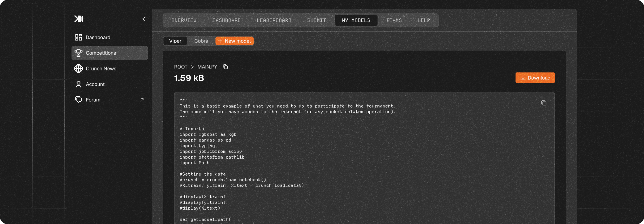The width and height of the screenshot is (644, 224).
Task: Click the Account person icon
Action: coord(78,84)
